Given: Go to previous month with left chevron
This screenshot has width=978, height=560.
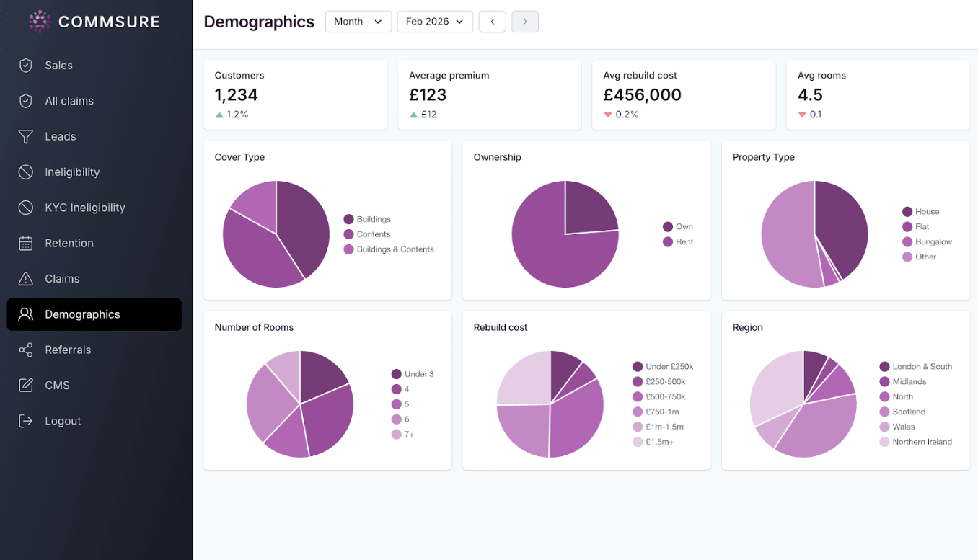Looking at the screenshot, I should 493,22.
